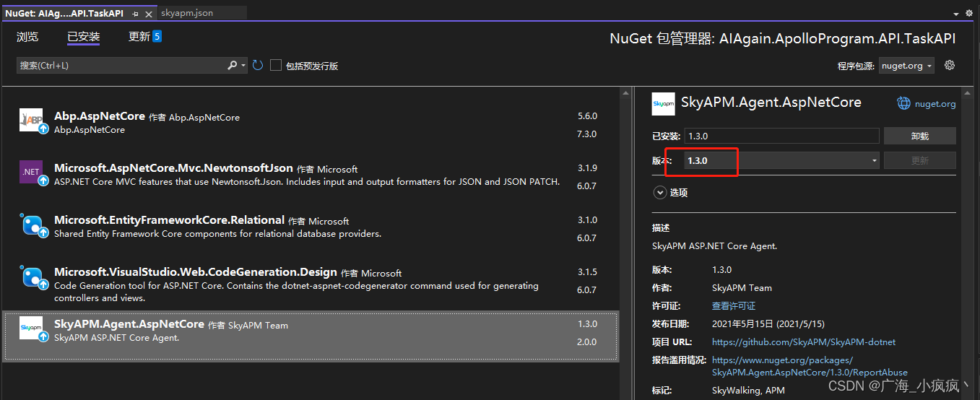Open the skyapm.json document tab
The width and height of the screenshot is (980, 400).
(x=186, y=13)
